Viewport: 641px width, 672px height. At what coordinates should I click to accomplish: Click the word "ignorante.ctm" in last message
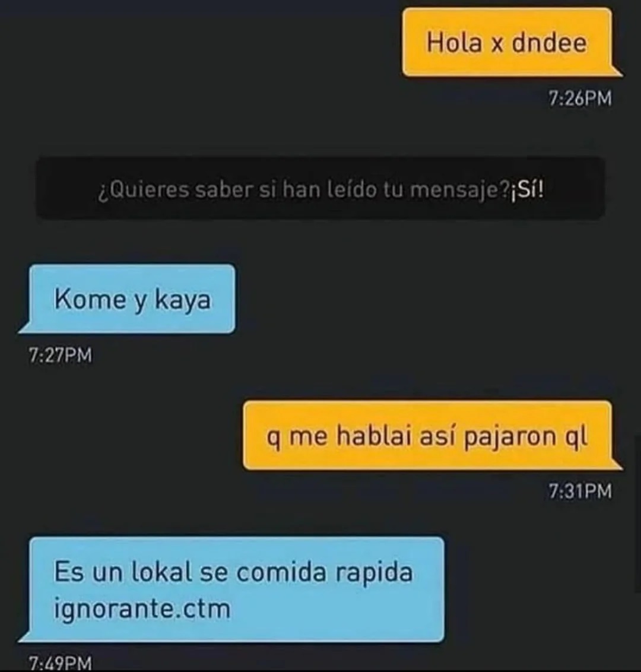coord(142,608)
